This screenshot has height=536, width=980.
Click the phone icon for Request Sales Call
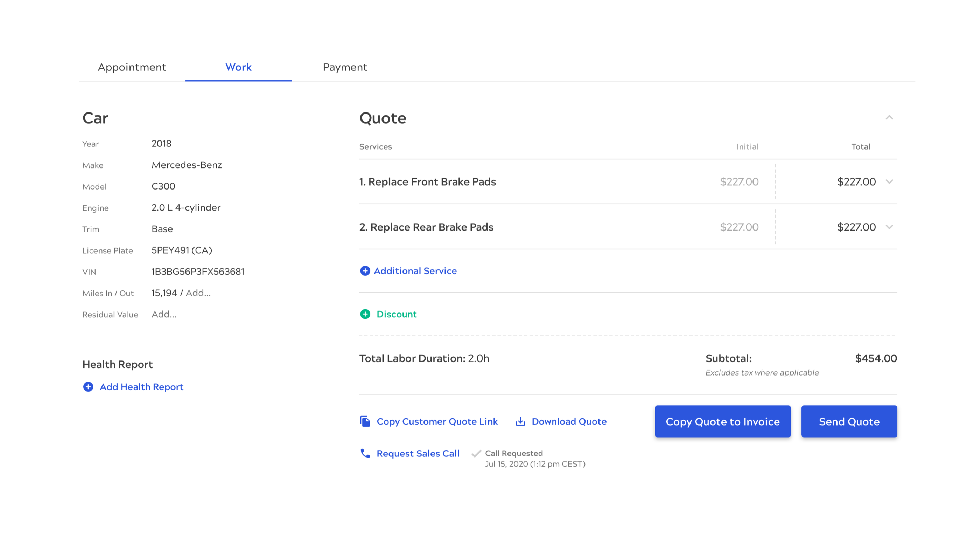tap(365, 453)
